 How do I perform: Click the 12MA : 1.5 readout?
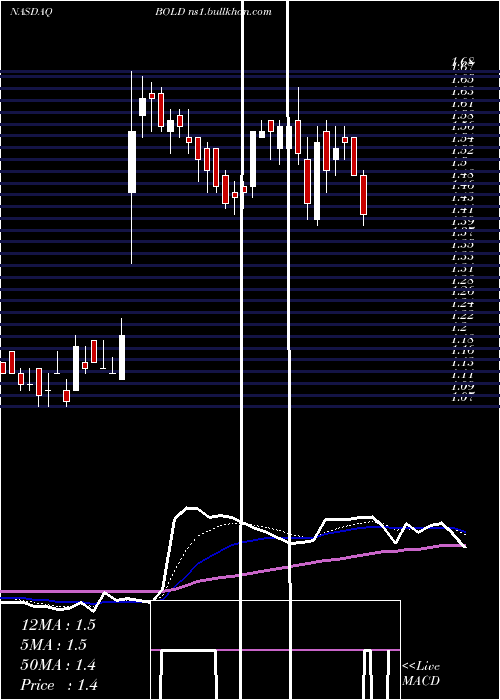(58, 625)
